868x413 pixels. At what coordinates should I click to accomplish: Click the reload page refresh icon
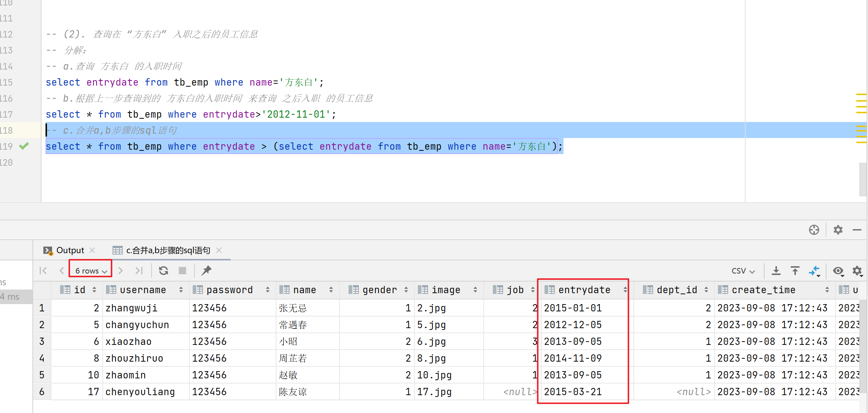(x=164, y=271)
